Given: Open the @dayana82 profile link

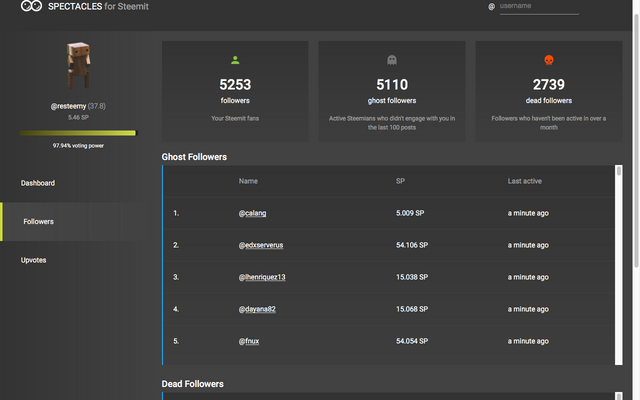Looking at the screenshot, I should point(257,309).
